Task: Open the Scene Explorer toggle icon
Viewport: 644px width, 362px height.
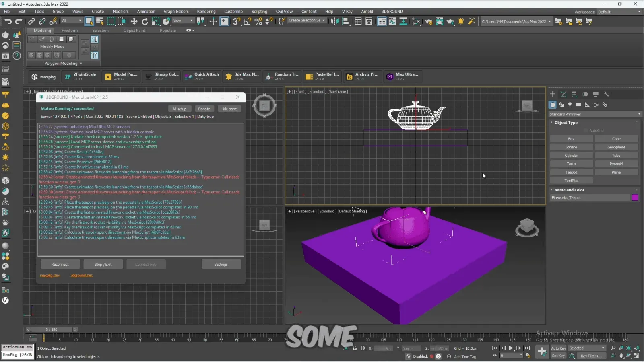Action: click(358, 21)
